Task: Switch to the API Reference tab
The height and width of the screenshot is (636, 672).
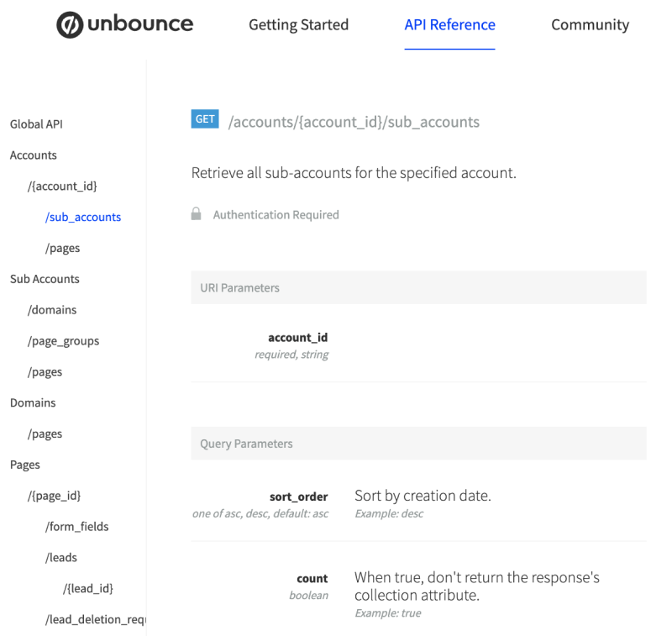Action: [449, 24]
